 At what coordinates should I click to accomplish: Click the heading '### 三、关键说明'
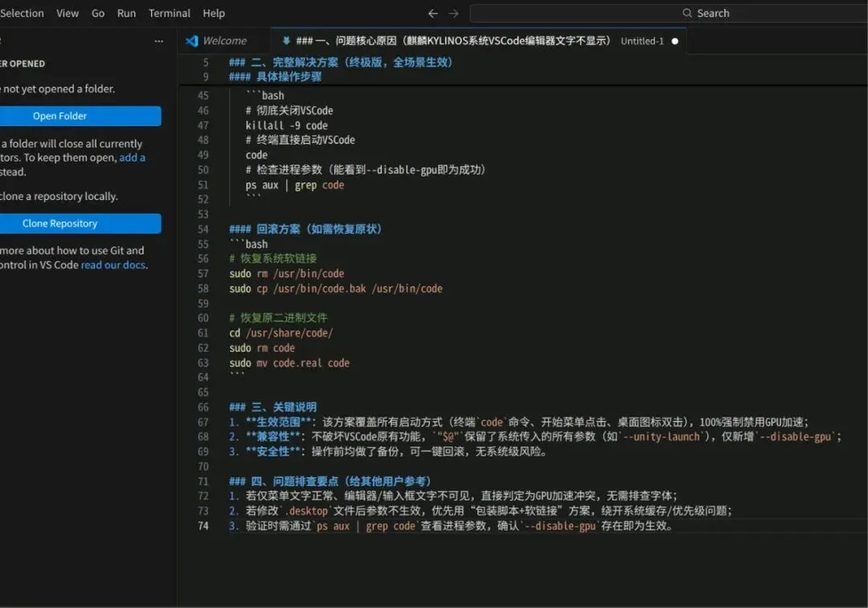(x=273, y=407)
